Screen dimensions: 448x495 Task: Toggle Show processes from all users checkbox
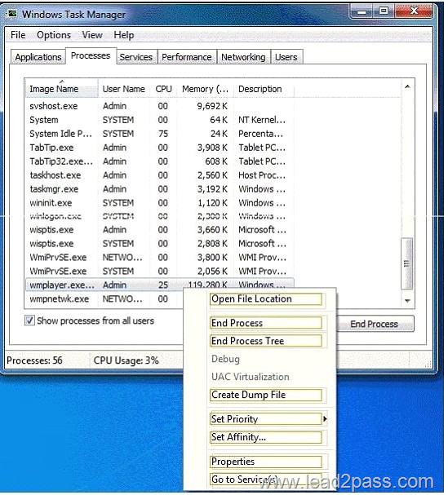(29, 320)
